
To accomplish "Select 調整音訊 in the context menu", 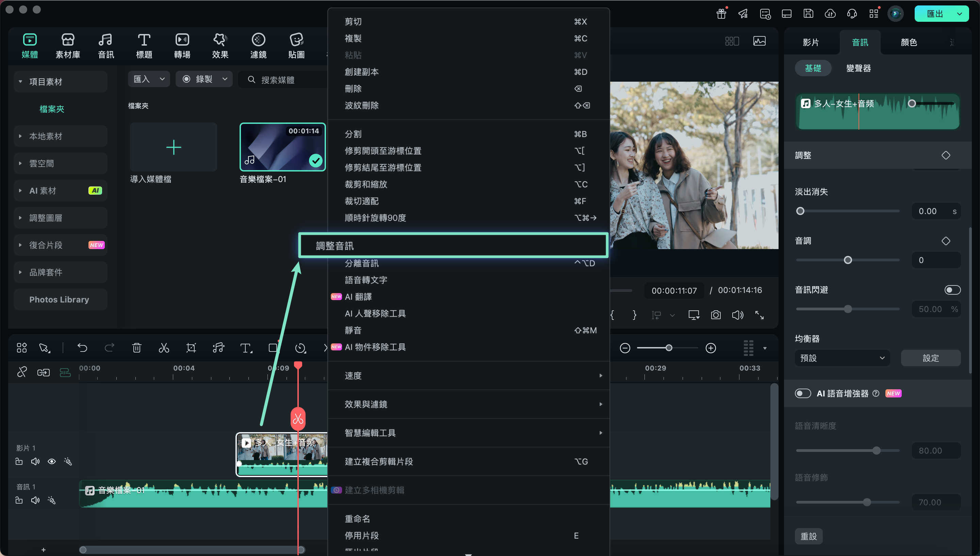I will click(x=453, y=246).
